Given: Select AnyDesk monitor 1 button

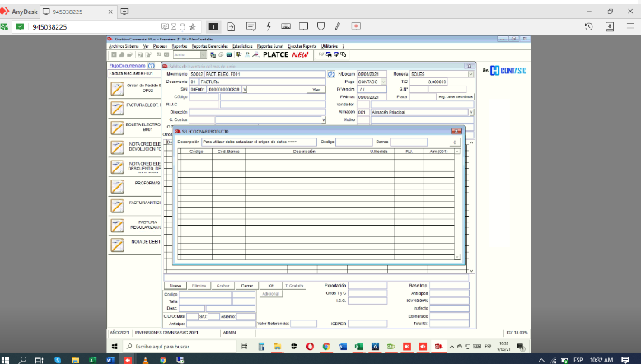Looking at the screenshot, I should coord(213,26).
